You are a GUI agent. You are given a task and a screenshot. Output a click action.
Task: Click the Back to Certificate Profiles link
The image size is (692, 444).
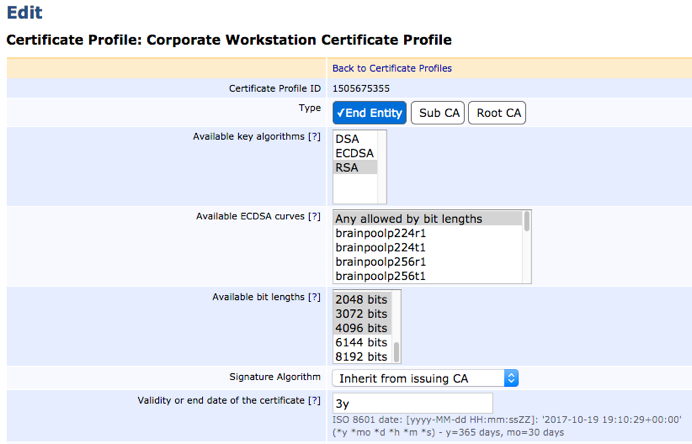392,68
